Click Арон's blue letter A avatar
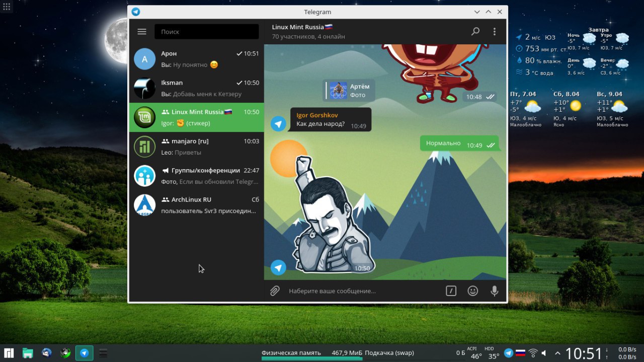Screen dimensions: 644x362 [144, 59]
